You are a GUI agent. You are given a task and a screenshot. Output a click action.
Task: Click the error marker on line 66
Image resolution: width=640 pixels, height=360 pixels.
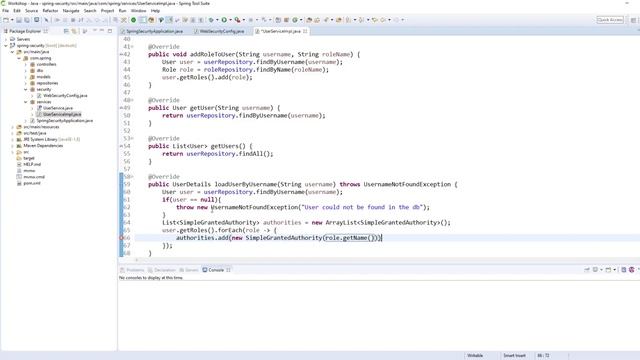pos(121,238)
